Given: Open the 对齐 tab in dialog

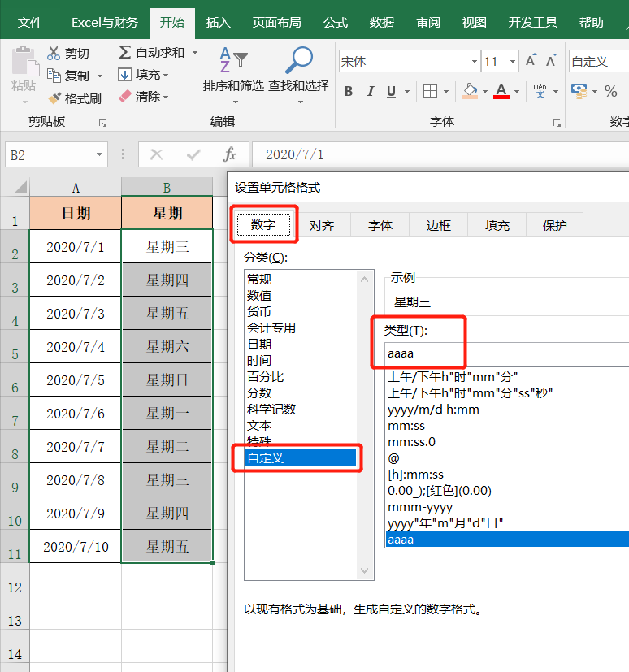Looking at the screenshot, I should tap(322, 225).
